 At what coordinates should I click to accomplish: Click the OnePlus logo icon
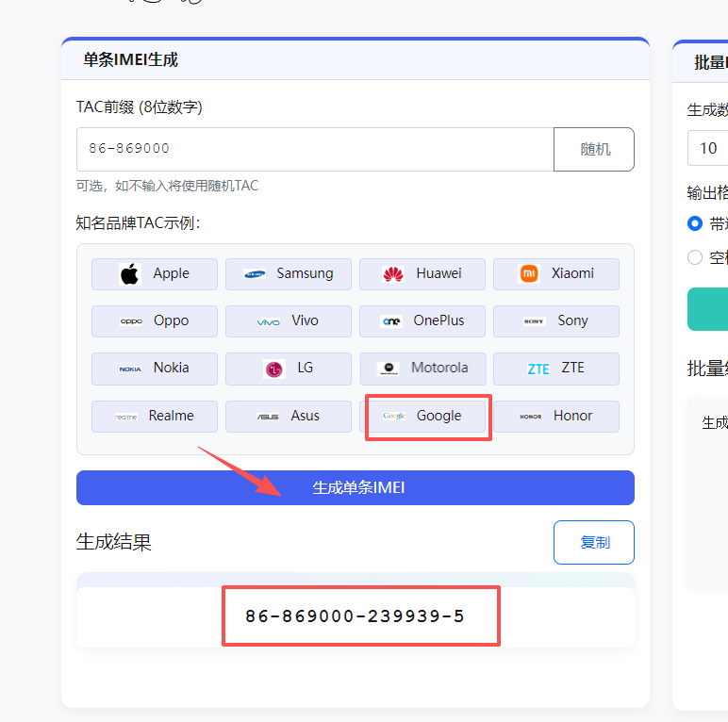pyautogui.click(x=391, y=321)
